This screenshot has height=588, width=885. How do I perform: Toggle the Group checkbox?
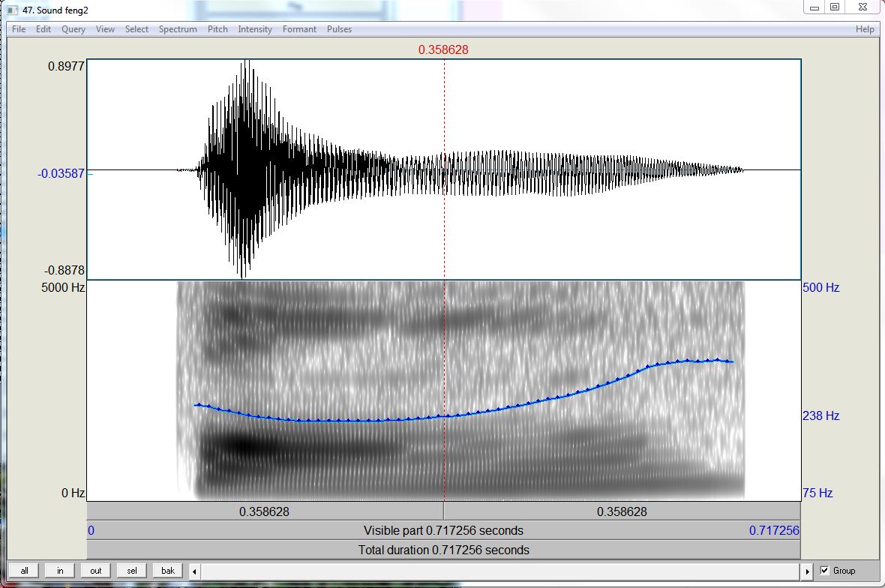tap(824, 571)
